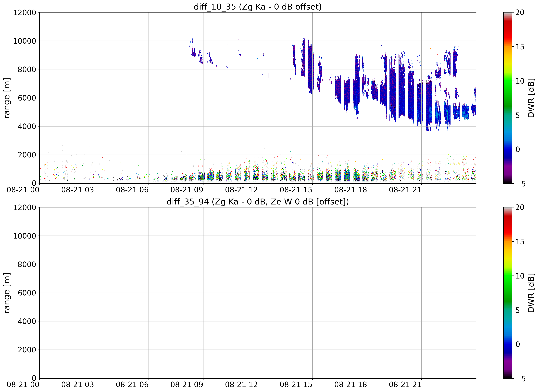539x392 pixels.
Task: Click "range [m]" axis label of diff_35_94 plot
Action: tap(7, 293)
